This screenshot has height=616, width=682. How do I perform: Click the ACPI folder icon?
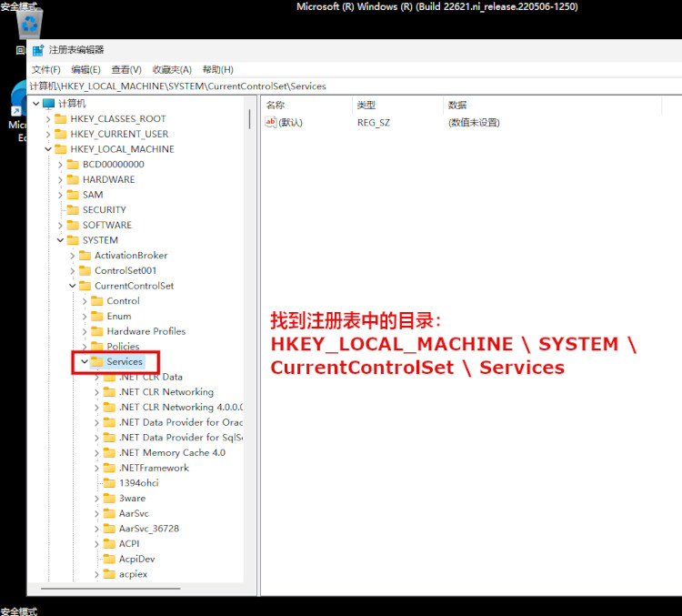tap(109, 544)
